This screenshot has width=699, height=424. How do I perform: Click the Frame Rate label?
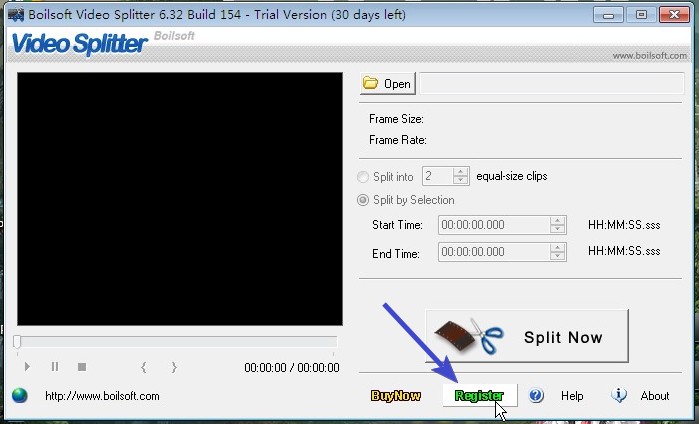point(398,140)
